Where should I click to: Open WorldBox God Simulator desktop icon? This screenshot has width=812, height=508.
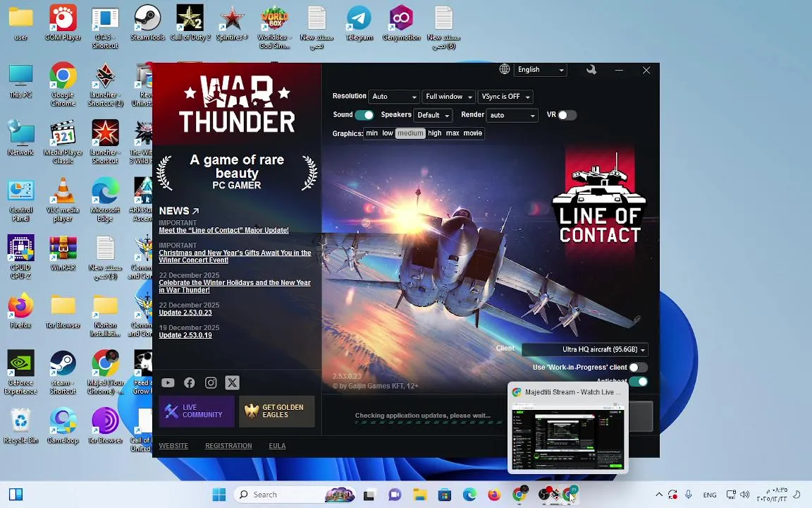click(274, 27)
